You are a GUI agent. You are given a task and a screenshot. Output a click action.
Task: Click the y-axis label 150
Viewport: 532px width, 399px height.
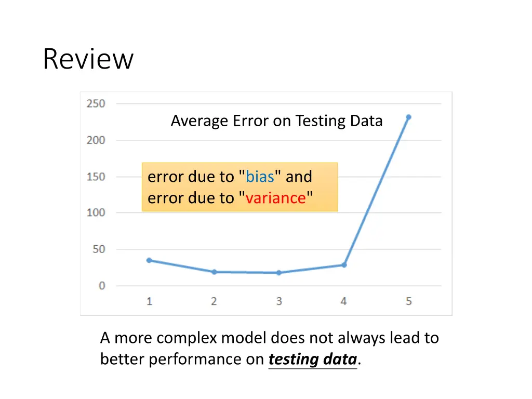tap(96, 177)
